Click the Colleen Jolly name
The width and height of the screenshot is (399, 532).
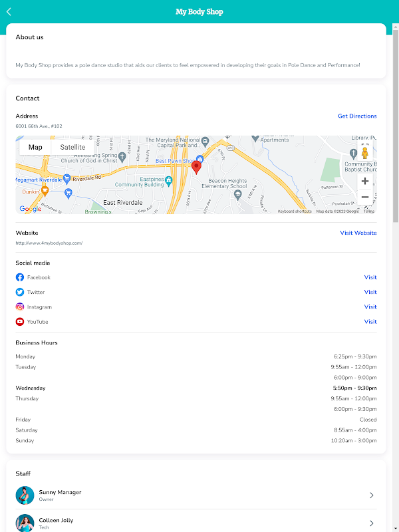point(56,520)
